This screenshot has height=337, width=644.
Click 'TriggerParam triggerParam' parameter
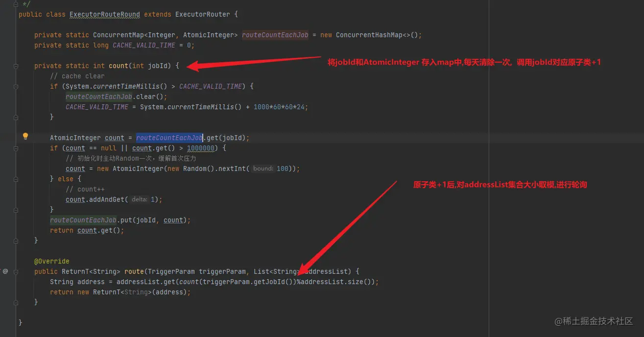[197, 271]
